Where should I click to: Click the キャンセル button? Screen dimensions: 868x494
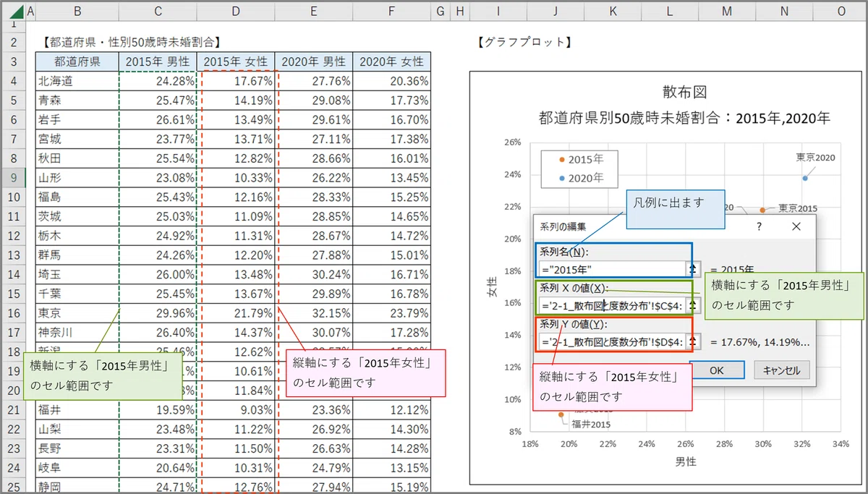point(782,370)
